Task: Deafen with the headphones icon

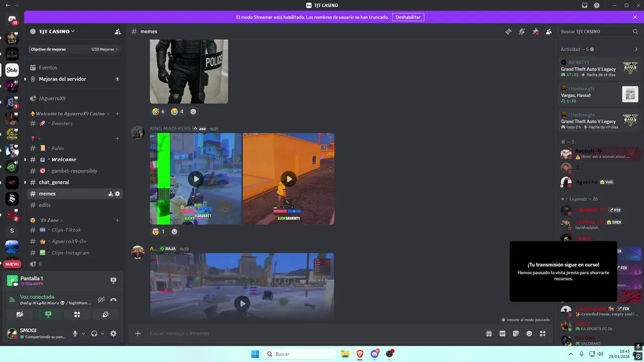Action: coord(94,333)
